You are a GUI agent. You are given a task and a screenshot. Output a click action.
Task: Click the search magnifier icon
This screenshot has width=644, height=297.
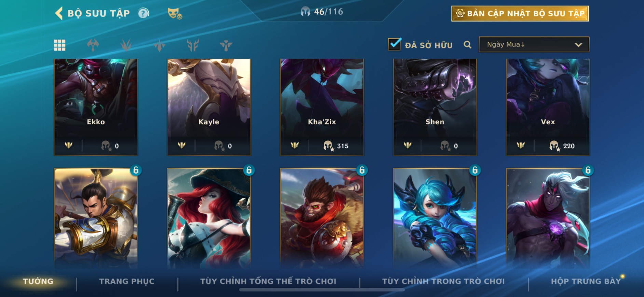pyautogui.click(x=467, y=45)
